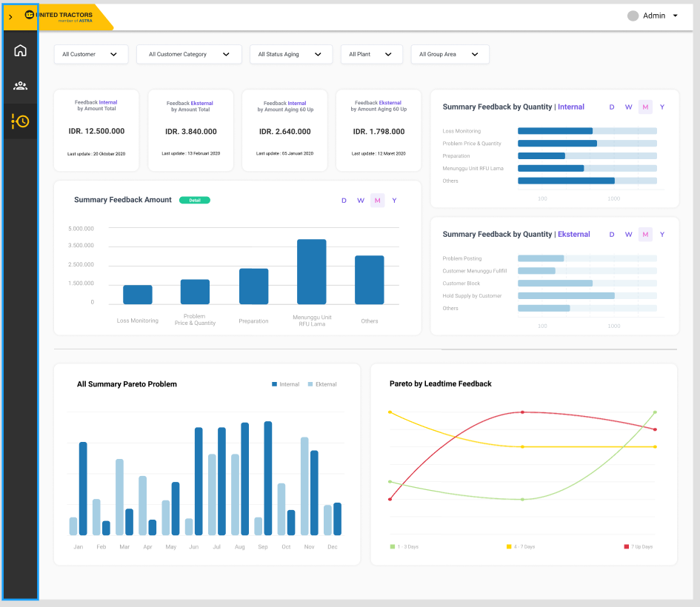
Task: Click the Admin avatar circle
Action: [633, 16]
